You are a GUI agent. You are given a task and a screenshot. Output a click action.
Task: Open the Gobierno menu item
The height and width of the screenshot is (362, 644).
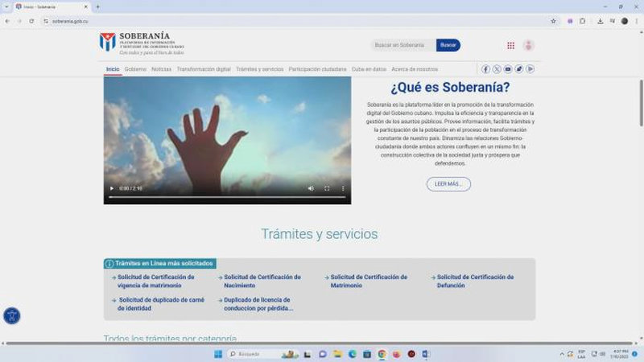pos(135,69)
